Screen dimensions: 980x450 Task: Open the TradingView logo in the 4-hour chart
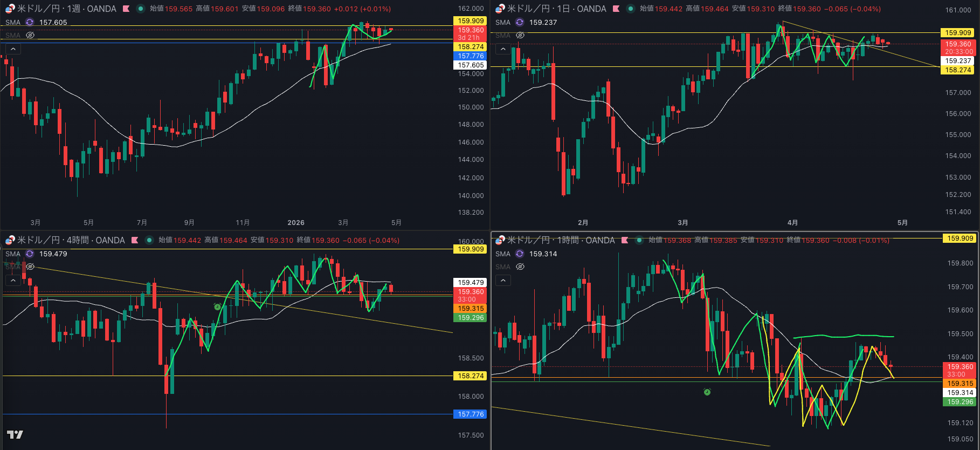15,434
